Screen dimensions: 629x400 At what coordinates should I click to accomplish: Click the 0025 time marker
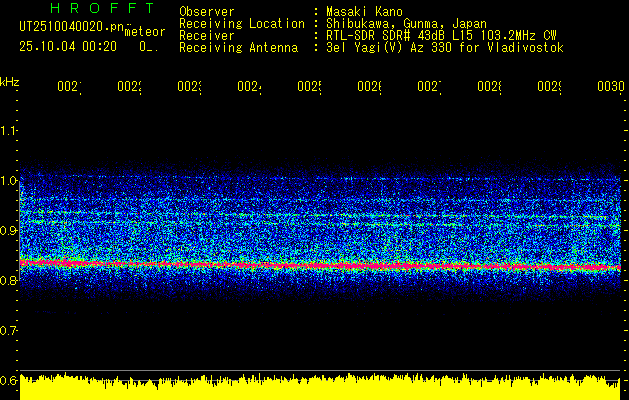tap(309, 86)
